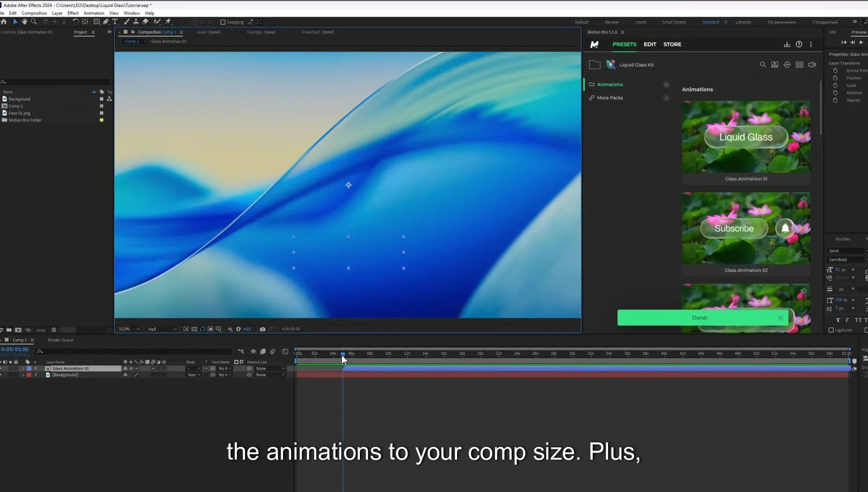
Task: Select the Type tool
Action: point(115,22)
